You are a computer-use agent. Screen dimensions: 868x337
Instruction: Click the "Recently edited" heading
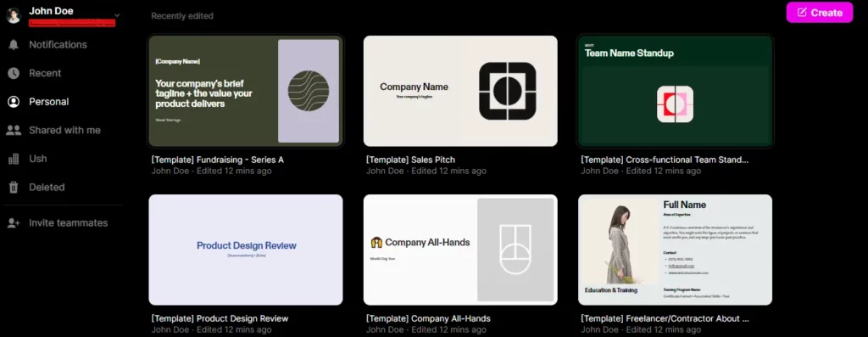click(182, 16)
